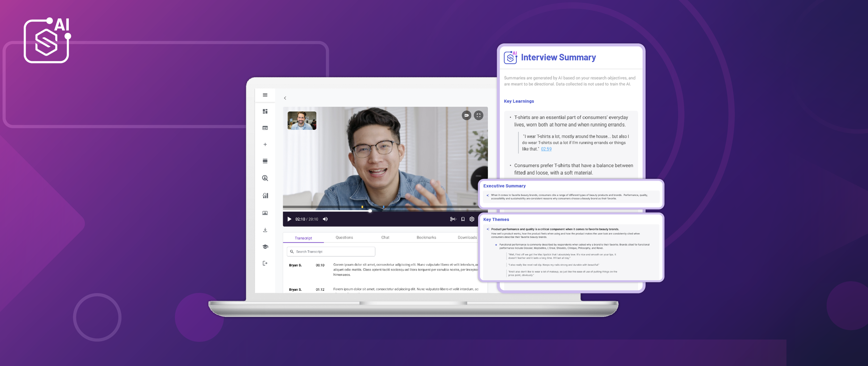The height and width of the screenshot is (366, 868).
Task: Click the 'Summaries are generated by AI' disclaimer text
Action: (x=570, y=81)
